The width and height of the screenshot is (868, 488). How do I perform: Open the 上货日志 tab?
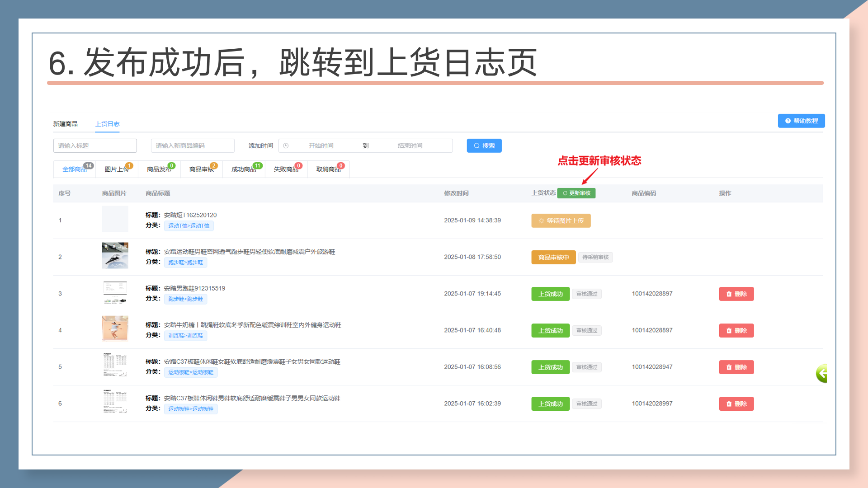107,124
